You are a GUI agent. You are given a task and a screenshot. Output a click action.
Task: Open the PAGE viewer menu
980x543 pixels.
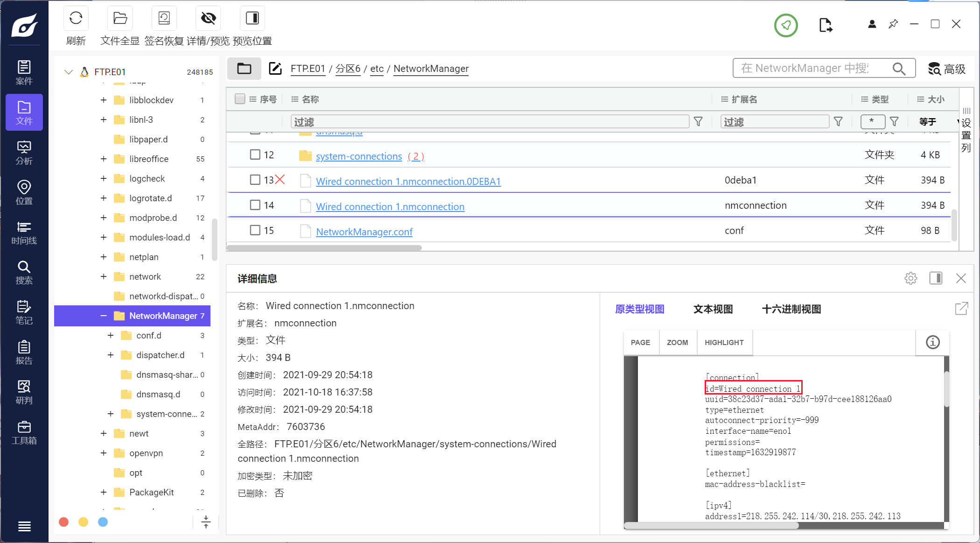click(640, 342)
